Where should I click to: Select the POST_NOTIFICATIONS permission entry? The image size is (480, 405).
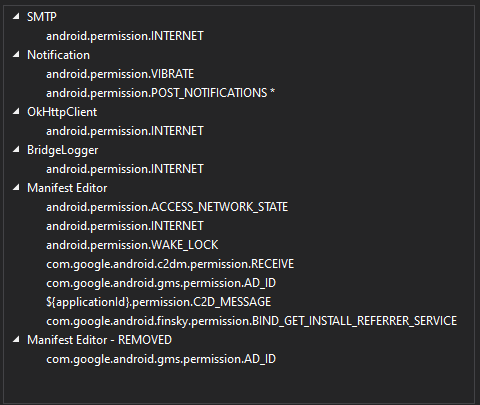[160, 93]
